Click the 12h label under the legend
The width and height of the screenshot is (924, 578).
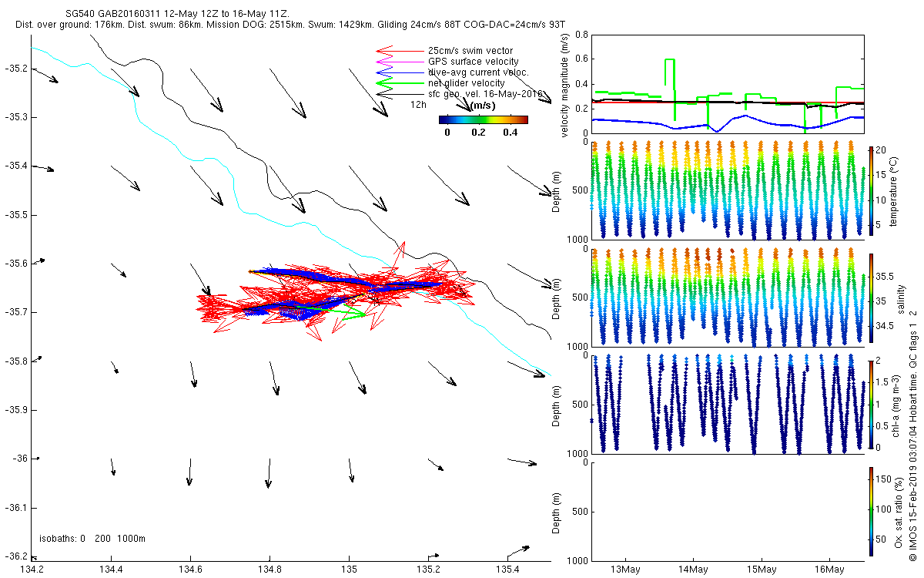(x=418, y=104)
